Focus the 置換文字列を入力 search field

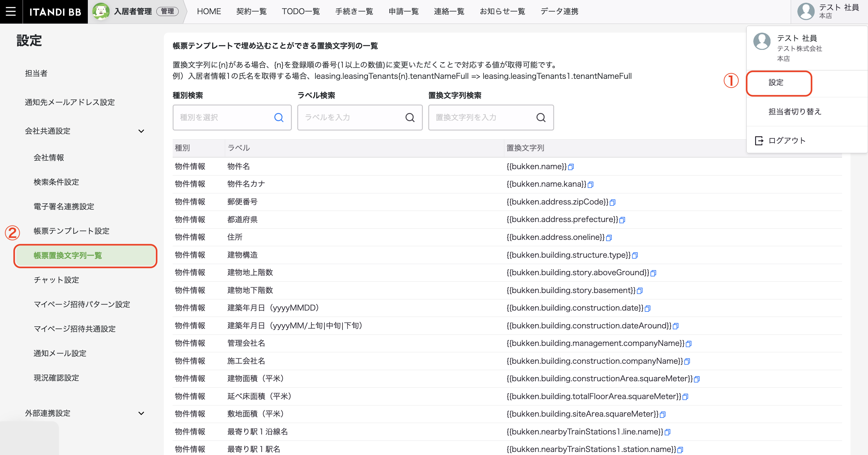pos(491,118)
